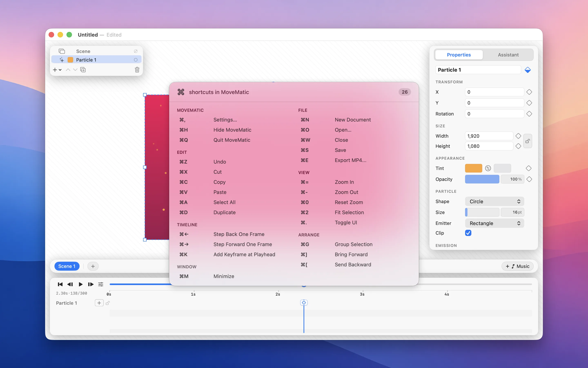Open the Shape dropdown showing Circle
Screen dimensions: 588x368
coord(494,201)
